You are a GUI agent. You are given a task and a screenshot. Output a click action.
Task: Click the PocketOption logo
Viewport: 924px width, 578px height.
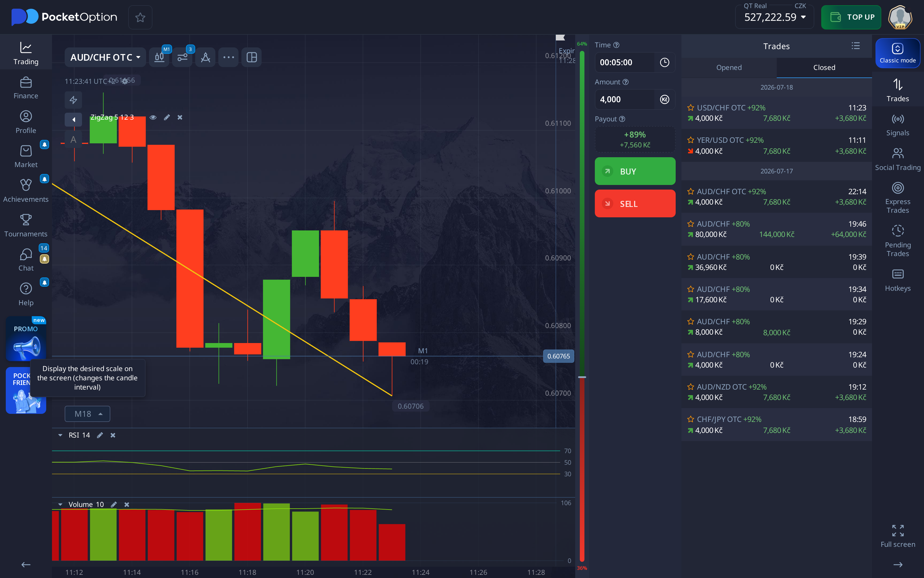click(64, 17)
